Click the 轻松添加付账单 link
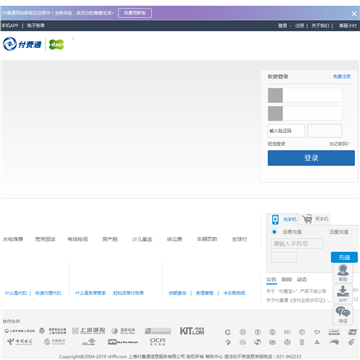This screenshot has height=360, width=360. tap(128, 293)
